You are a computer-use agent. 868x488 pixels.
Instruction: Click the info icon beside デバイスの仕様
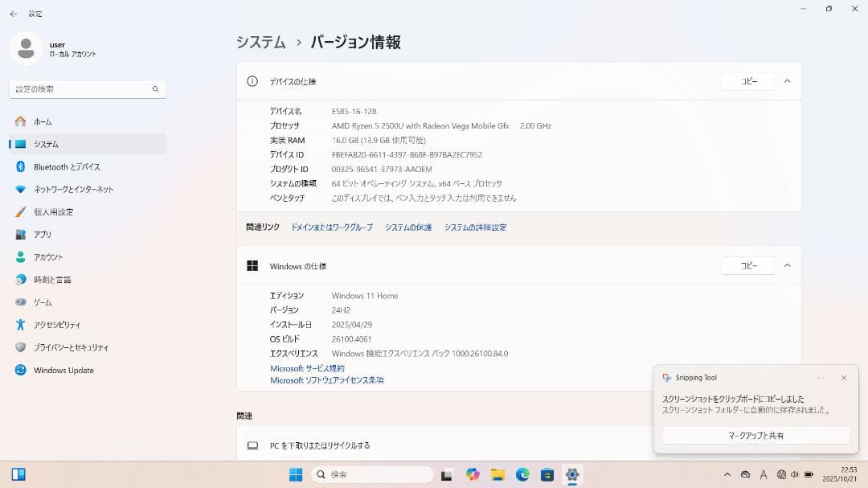252,81
